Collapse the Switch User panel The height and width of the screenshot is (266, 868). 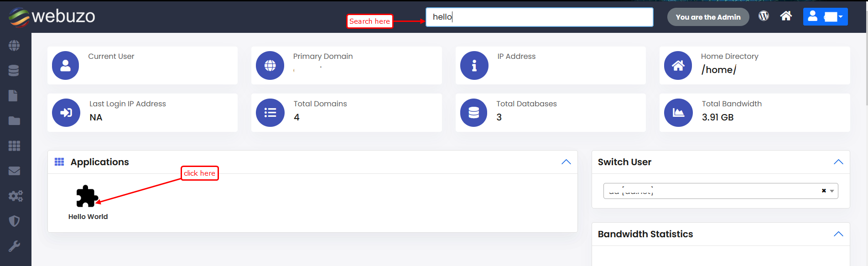point(838,162)
